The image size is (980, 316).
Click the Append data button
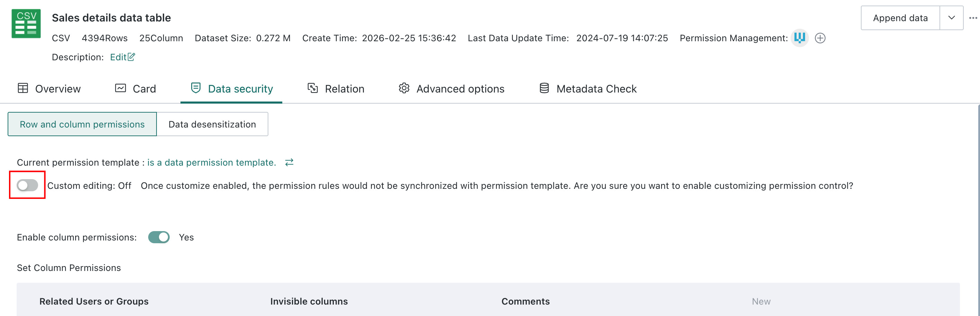click(x=900, y=18)
